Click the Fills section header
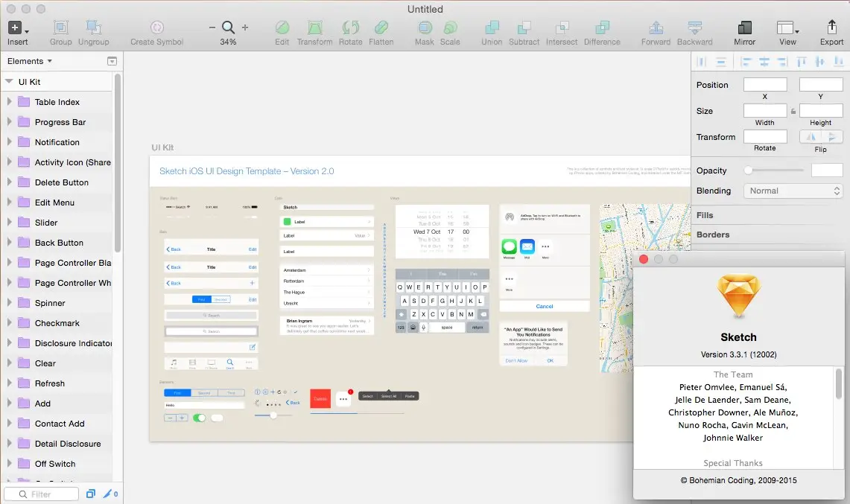 (x=705, y=215)
